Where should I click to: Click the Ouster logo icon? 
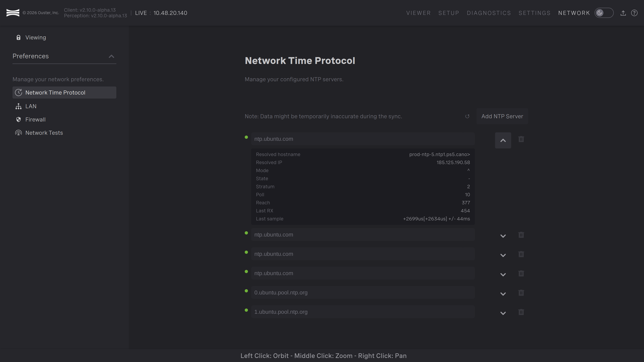[x=13, y=13]
